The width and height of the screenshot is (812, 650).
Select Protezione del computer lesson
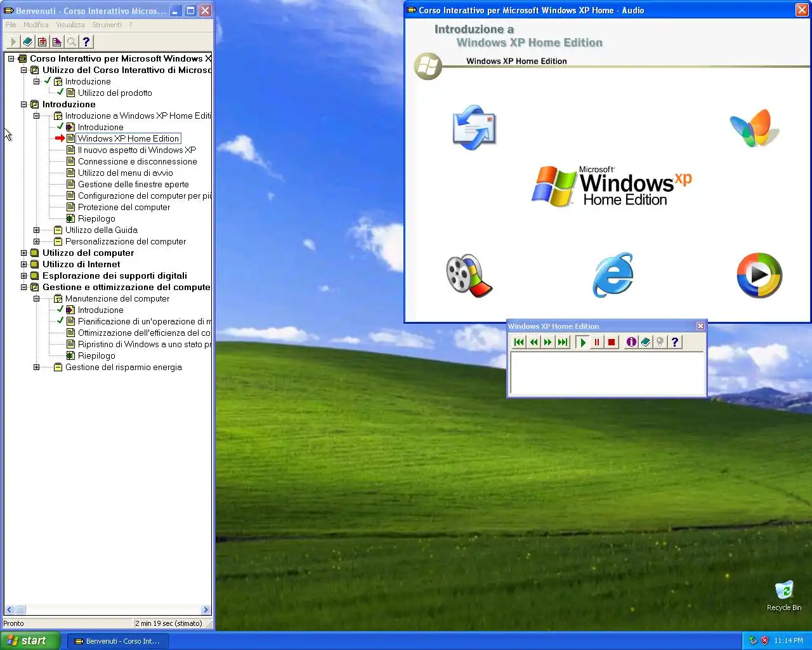coord(124,207)
